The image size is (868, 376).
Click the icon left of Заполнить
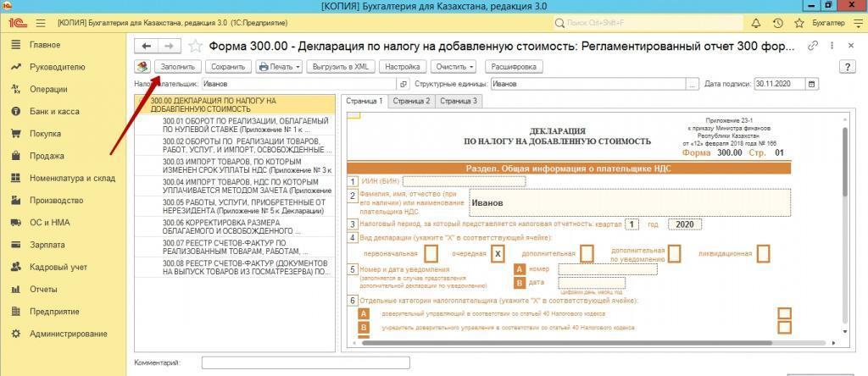[142, 66]
